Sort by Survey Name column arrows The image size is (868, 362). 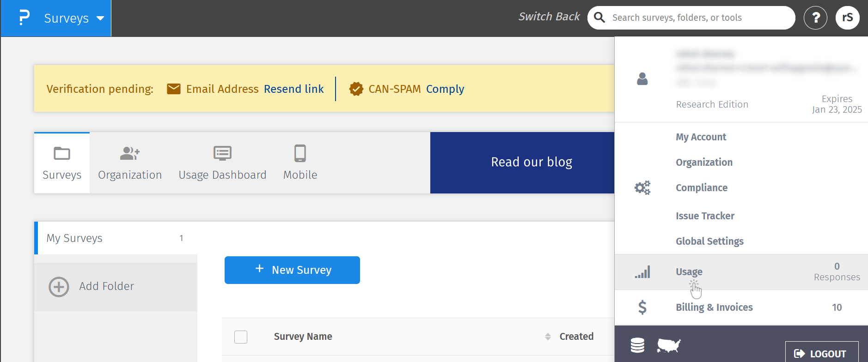point(548,337)
